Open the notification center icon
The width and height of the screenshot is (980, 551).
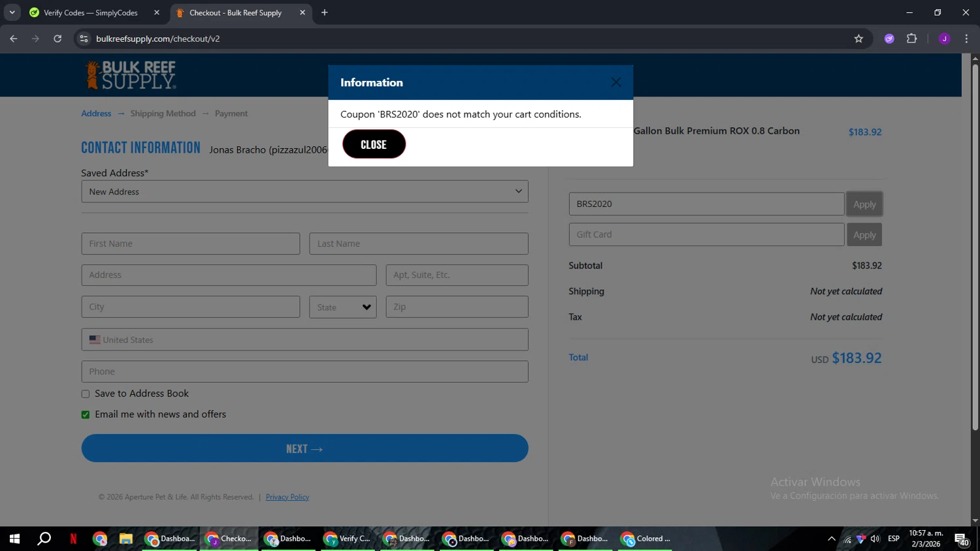tap(962, 539)
